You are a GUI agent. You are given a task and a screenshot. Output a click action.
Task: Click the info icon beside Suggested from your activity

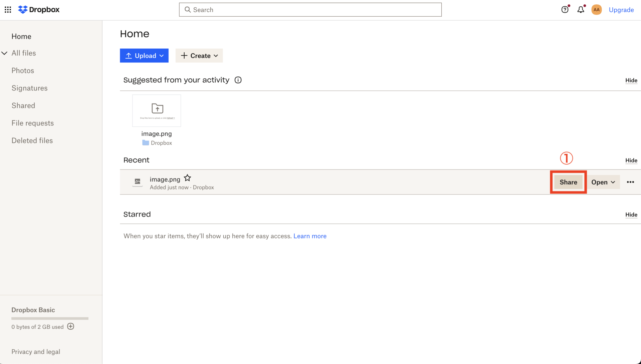click(238, 80)
